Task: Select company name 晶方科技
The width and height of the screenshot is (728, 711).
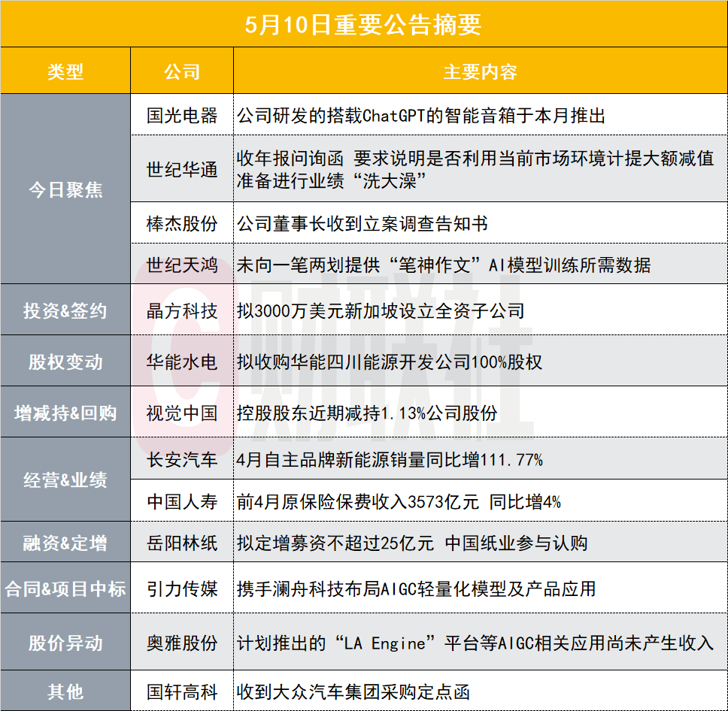Action: point(182,310)
